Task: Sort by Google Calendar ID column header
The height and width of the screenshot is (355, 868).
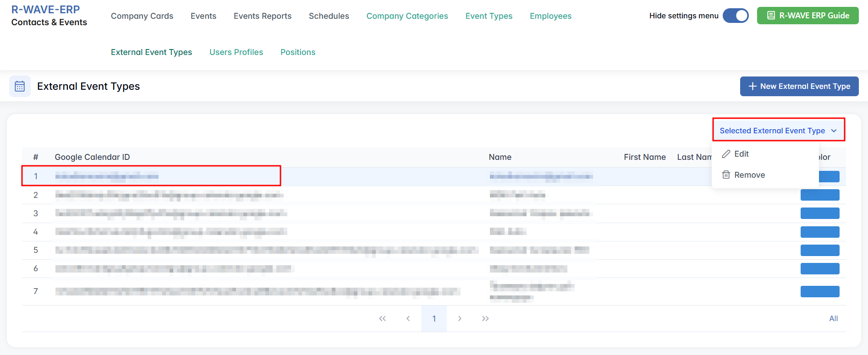Action: (x=92, y=157)
